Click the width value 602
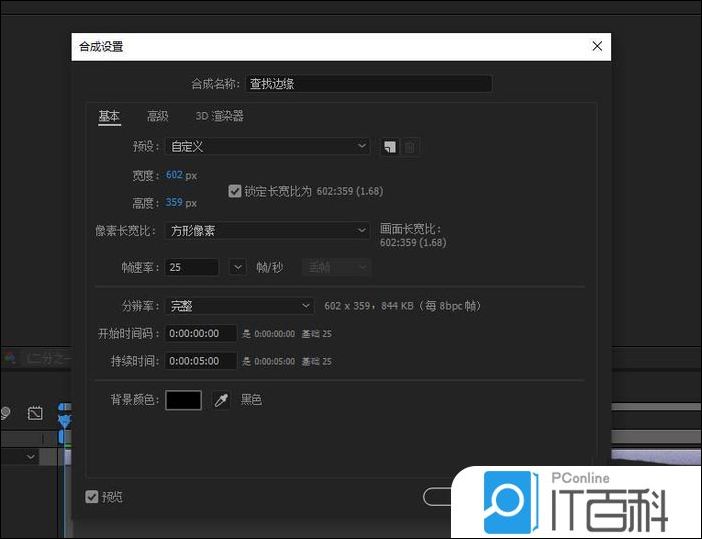Viewport: 702px width, 539px height. 174,175
